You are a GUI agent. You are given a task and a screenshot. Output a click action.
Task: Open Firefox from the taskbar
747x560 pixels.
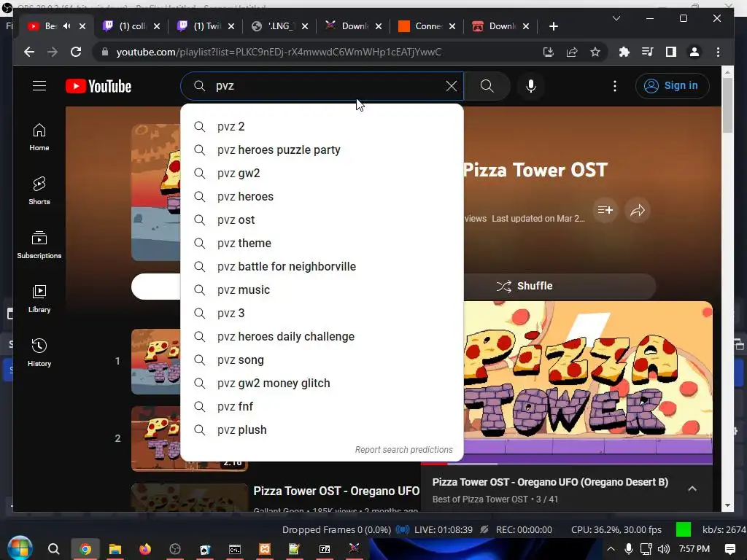click(145, 549)
